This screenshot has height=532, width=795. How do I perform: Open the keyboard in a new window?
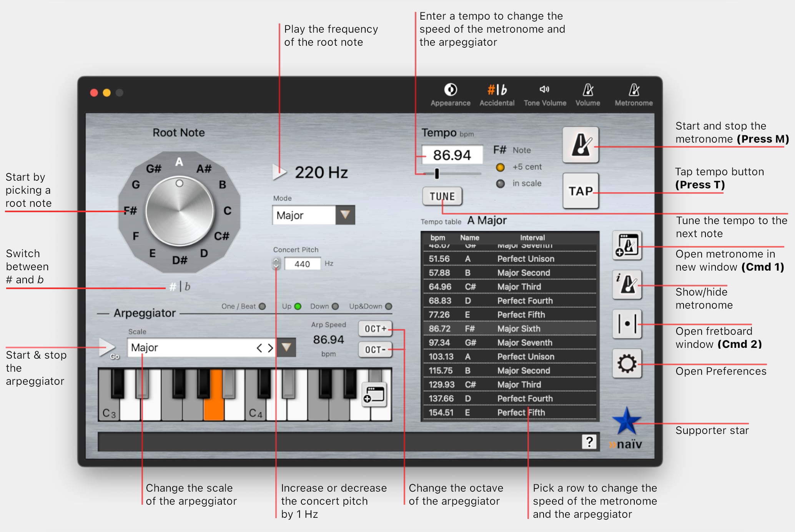pyautogui.click(x=374, y=395)
